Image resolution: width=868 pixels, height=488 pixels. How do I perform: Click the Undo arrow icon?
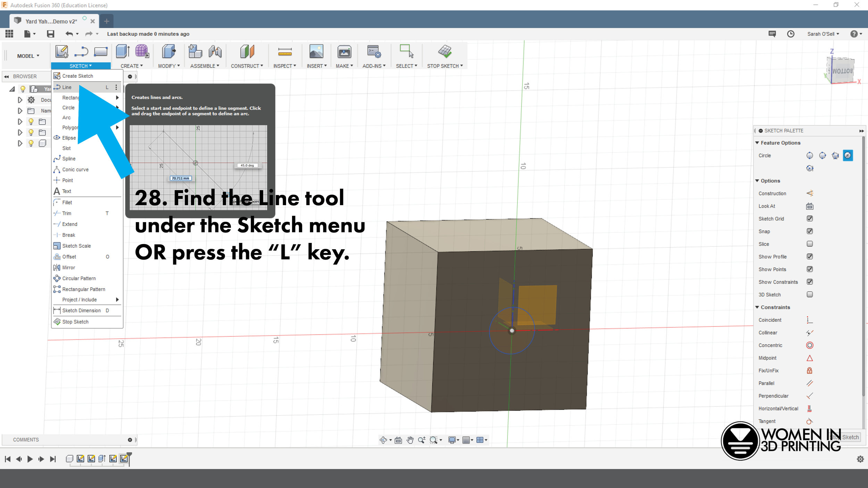(69, 34)
